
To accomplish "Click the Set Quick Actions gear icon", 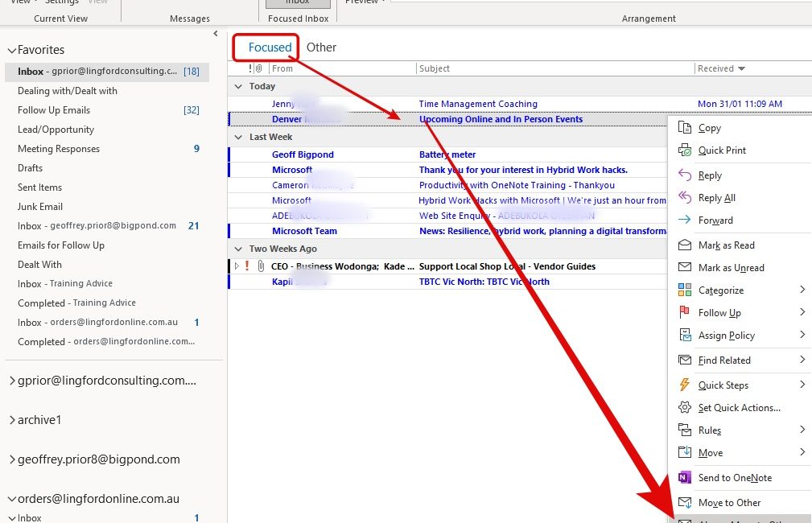I will [x=685, y=407].
